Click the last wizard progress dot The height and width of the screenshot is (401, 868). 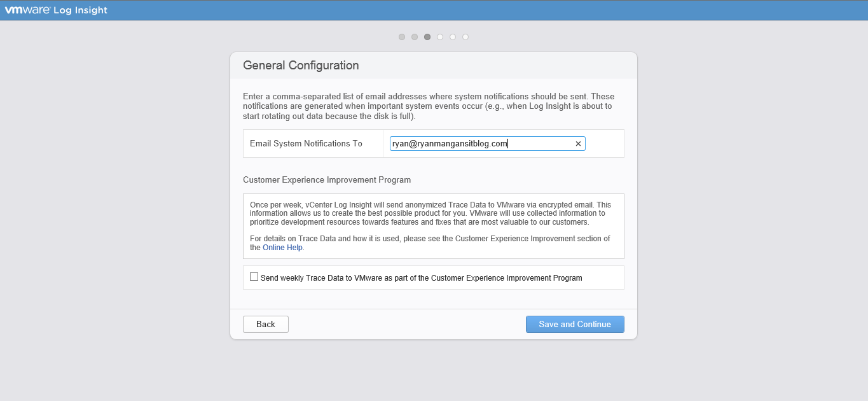click(x=465, y=37)
